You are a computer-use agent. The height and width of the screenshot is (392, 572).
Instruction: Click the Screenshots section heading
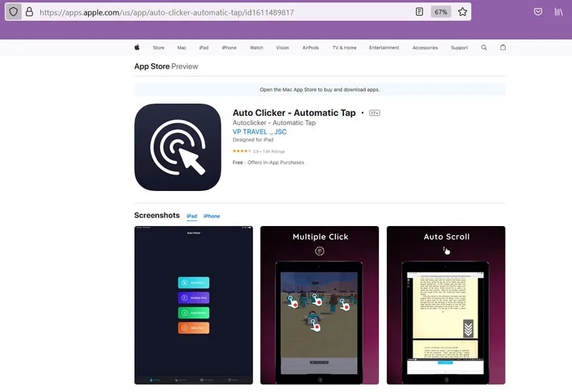coord(157,215)
